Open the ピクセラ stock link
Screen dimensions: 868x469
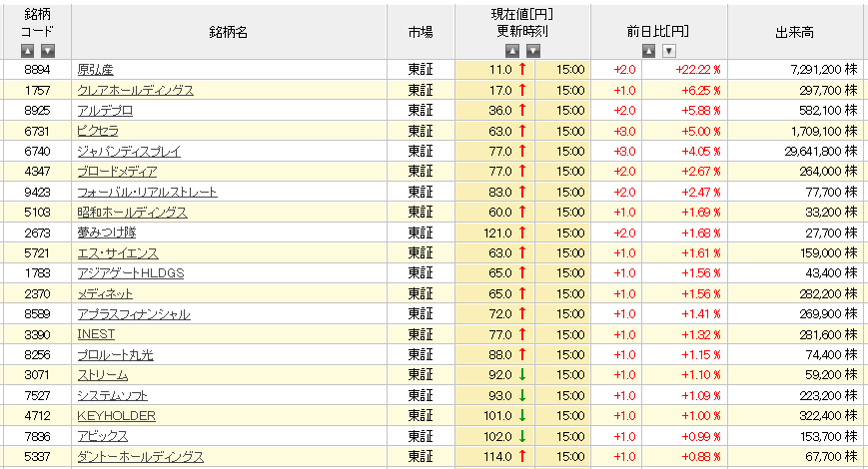pyautogui.click(x=98, y=131)
